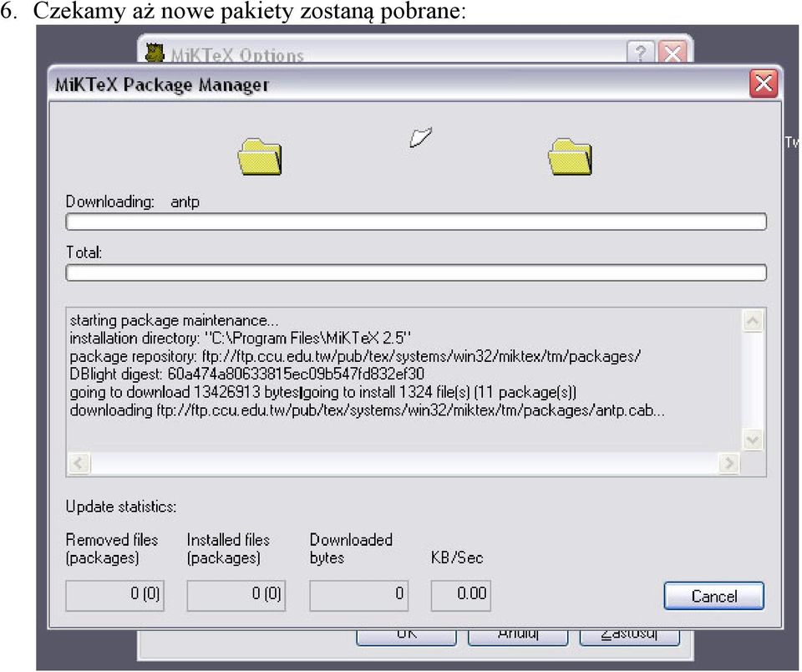Click the 'installation directory' log line
The height and width of the screenshot is (672, 802).
pyautogui.click(x=241, y=339)
